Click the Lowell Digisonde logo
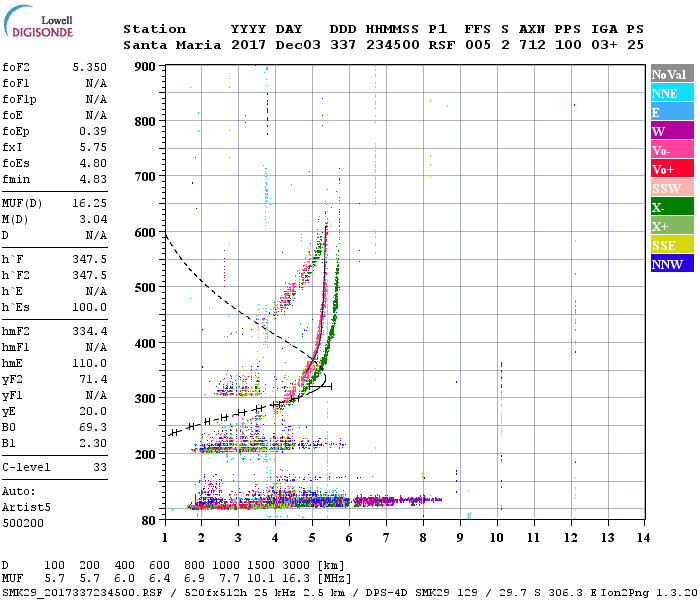The height and width of the screenshot is (600, 700). tap(38, 21)
